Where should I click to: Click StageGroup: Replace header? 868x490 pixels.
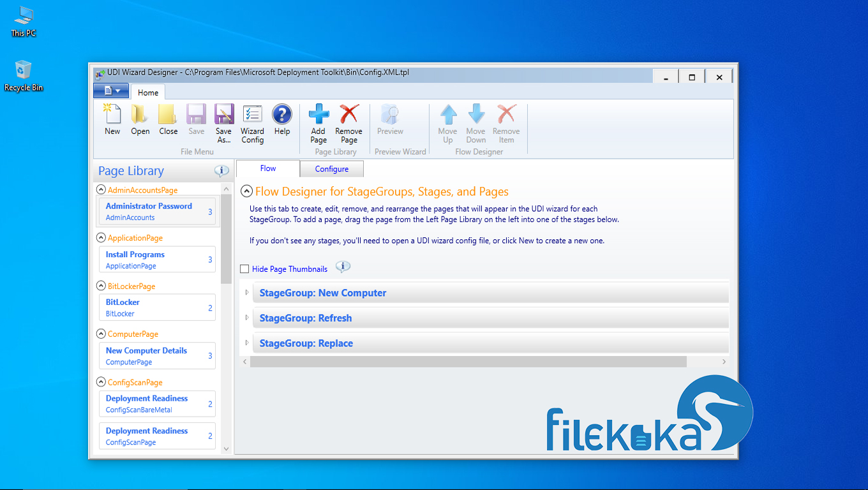click(x=490, y=343)
